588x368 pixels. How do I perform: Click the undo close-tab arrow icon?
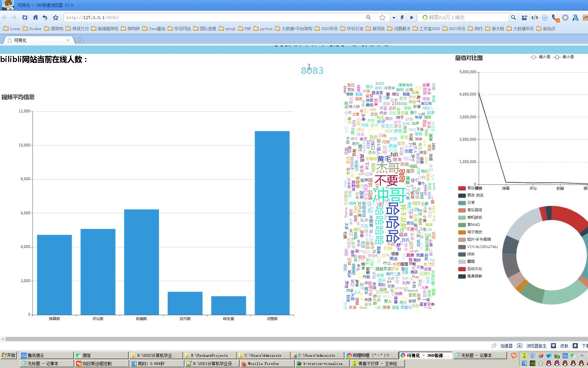pyautogui.click(x=45, y=17)
